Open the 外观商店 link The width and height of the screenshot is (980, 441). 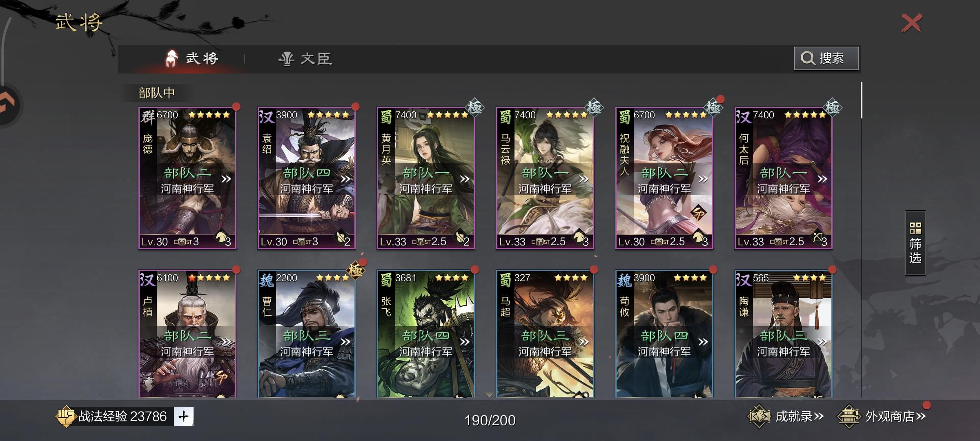coord(895,416)
